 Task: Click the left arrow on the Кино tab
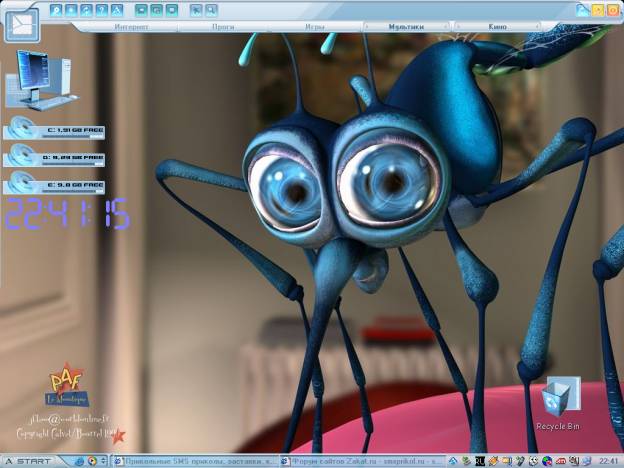(458, 27)
